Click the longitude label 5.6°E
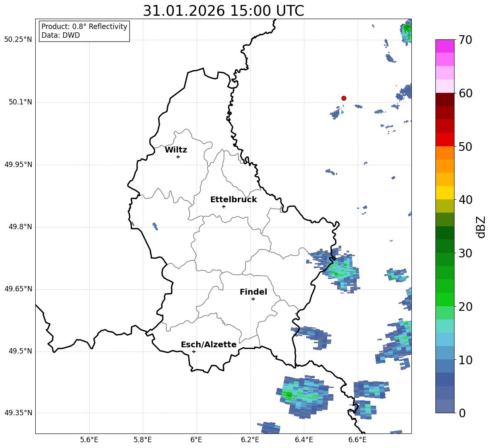 point(89,440)
